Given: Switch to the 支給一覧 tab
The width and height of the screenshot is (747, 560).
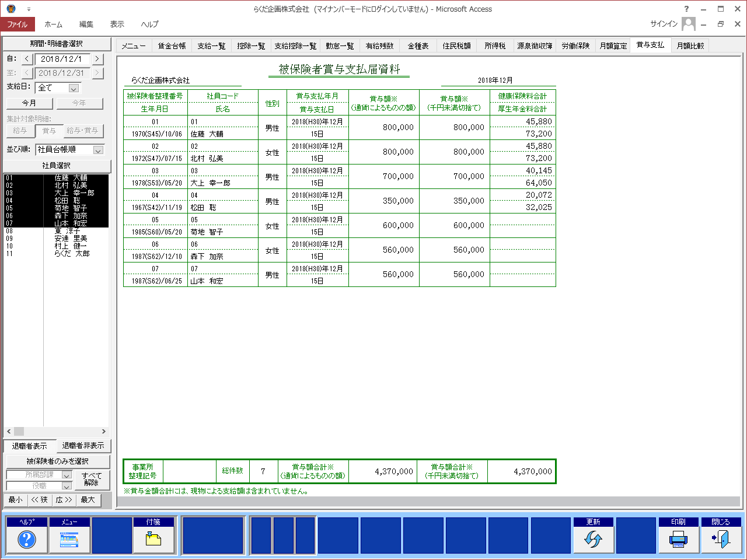Looking at the screenshot, I should 211,45.
